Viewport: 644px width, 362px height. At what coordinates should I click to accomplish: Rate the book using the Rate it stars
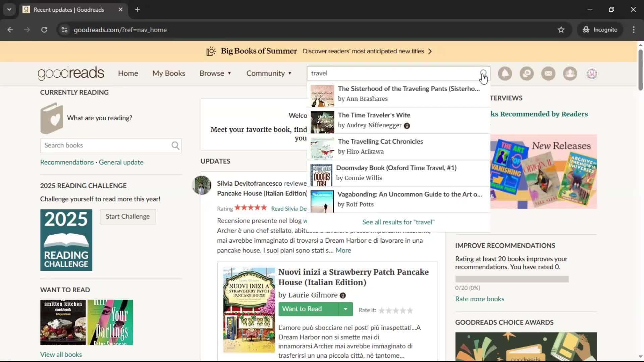point(396,311)
